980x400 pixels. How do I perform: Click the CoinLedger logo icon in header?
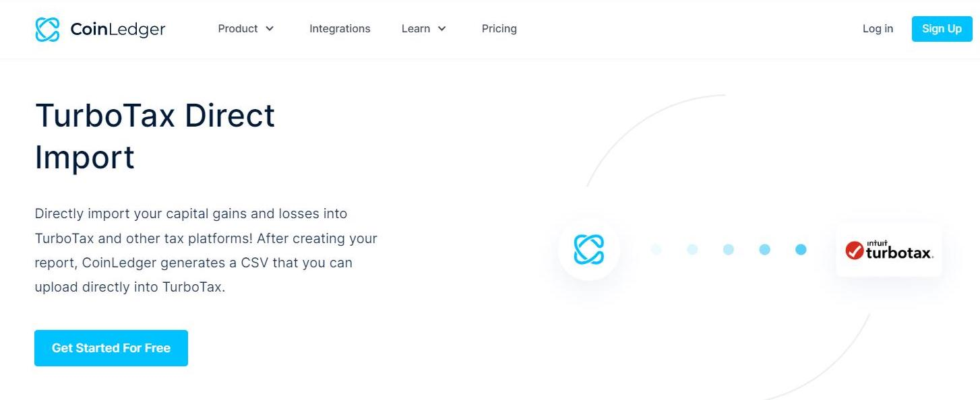47,29
